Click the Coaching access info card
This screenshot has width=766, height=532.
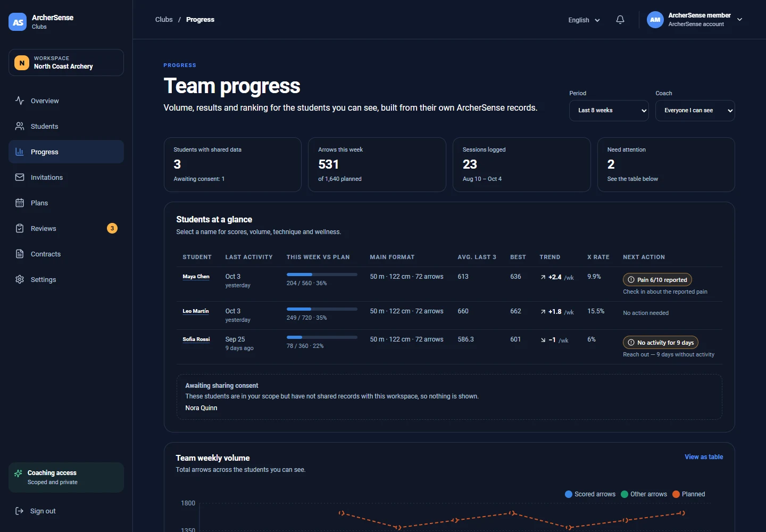coord(66,477)
